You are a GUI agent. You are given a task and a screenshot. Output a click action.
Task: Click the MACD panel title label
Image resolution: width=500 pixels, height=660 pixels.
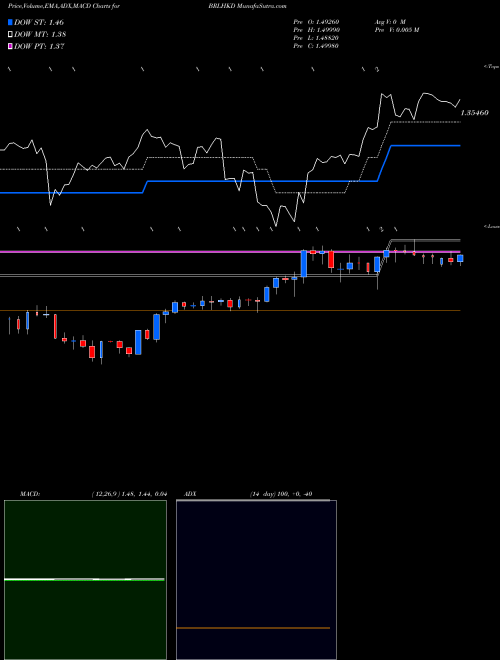pos(29,494)
